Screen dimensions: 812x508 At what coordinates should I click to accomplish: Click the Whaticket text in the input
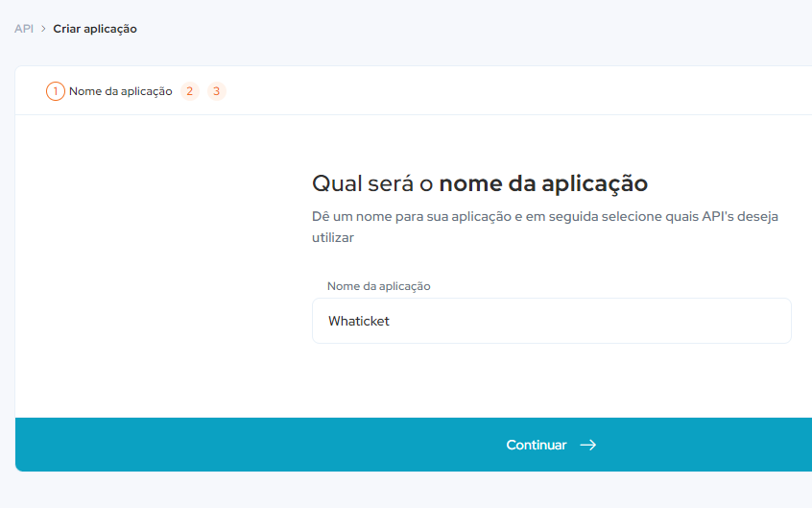359,321
